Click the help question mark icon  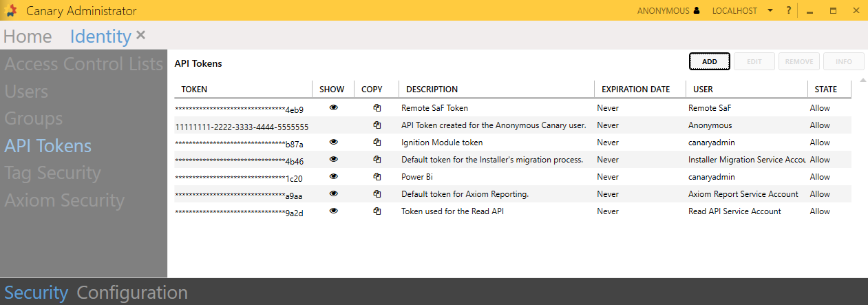pyautogui.click(x=789, y=11)
